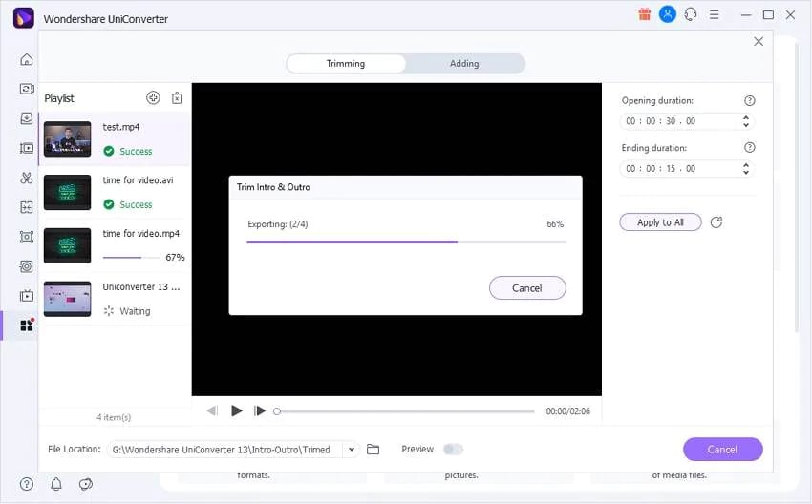Open the DVD Burner sidebar icon

pos(27,266)
